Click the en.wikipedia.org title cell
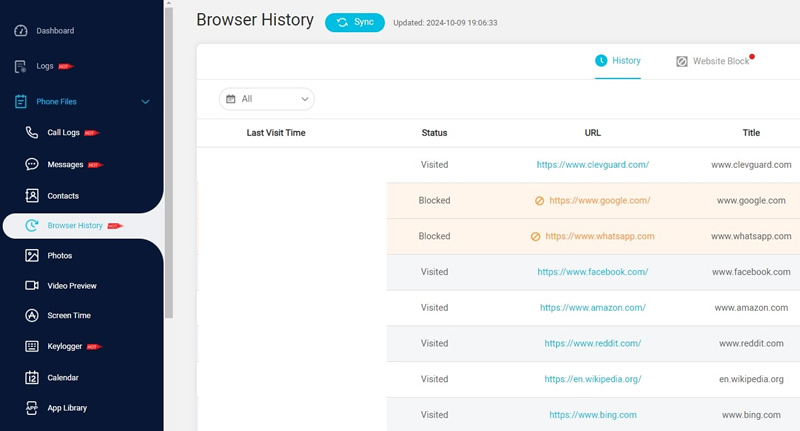This screenshot has width=800, height=431. coord(751,379)
